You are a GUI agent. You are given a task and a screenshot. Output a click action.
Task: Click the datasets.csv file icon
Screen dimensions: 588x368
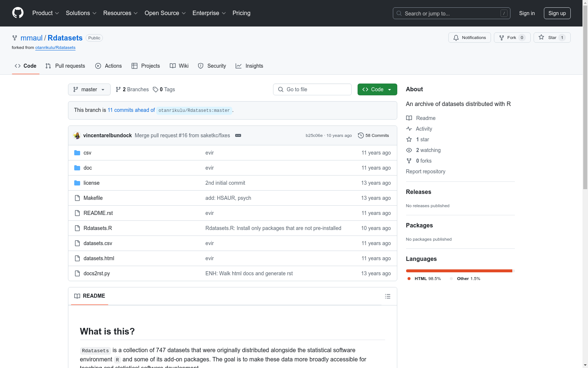tap(77, 243)
